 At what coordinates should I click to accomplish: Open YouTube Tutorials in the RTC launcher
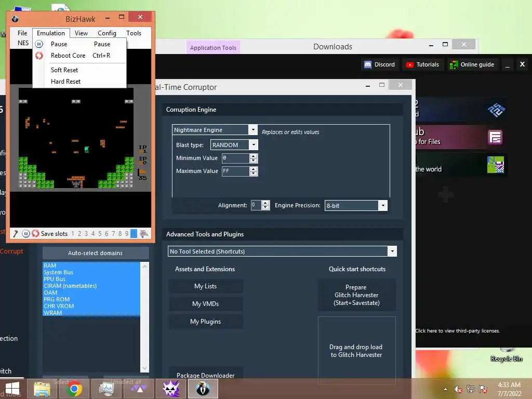[423, 64]
